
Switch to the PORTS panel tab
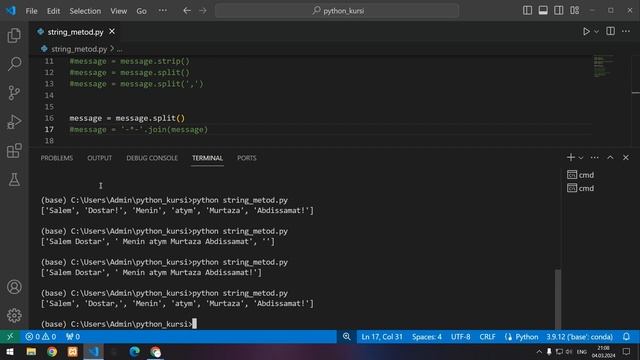(247, 158)
